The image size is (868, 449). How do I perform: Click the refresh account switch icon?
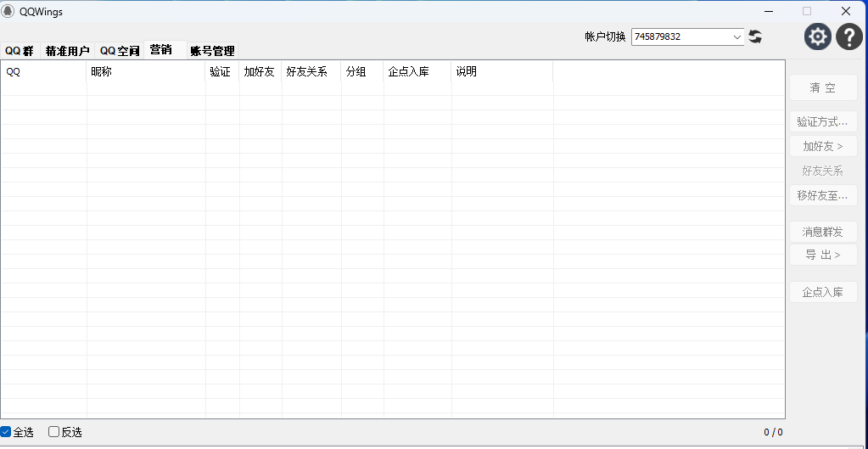point(755,36)
